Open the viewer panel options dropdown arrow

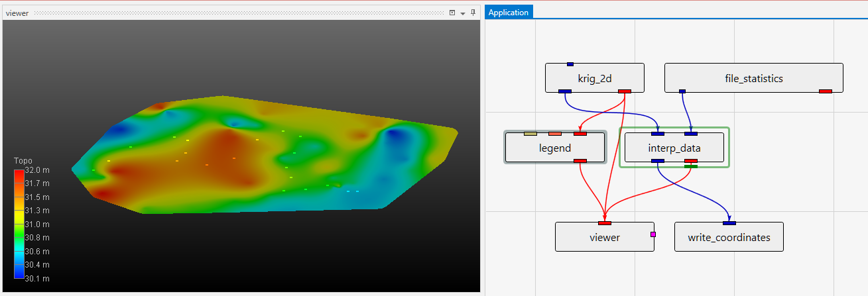(x=462, y=13)
